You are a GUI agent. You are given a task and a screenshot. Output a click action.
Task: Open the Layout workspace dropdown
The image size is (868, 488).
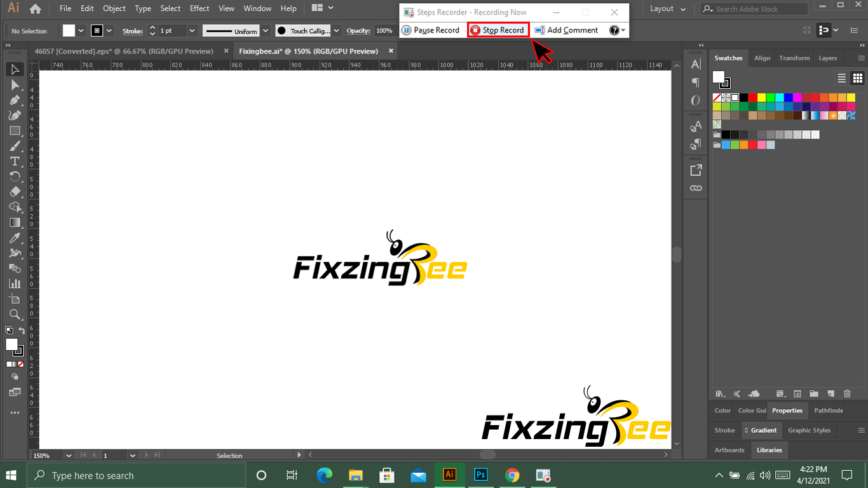pyautogui.click(x=667, y=9)
